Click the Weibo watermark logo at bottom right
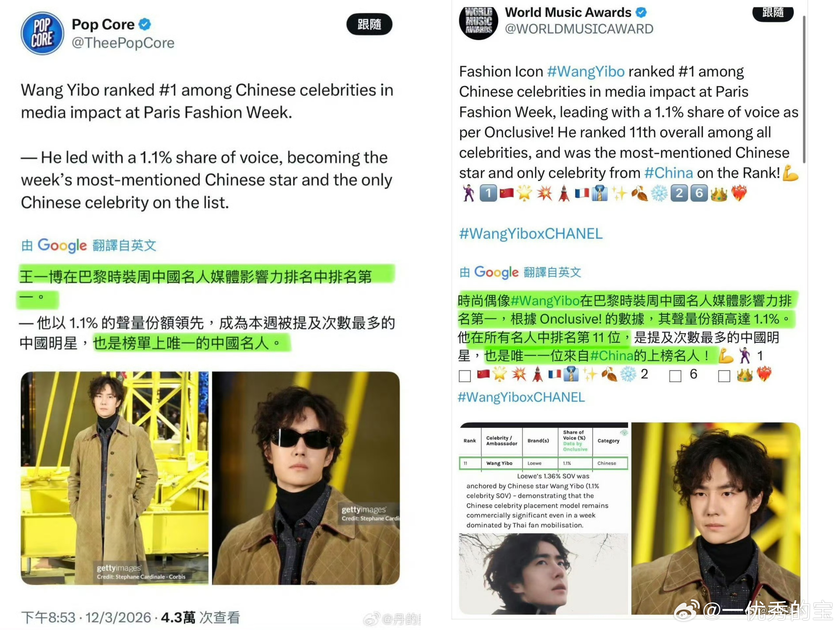The image size is (840, 630). click(686, 609)
